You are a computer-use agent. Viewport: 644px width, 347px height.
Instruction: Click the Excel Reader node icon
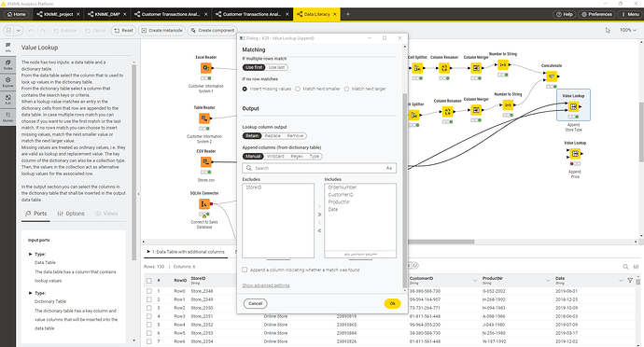click(x=205, y=68)
